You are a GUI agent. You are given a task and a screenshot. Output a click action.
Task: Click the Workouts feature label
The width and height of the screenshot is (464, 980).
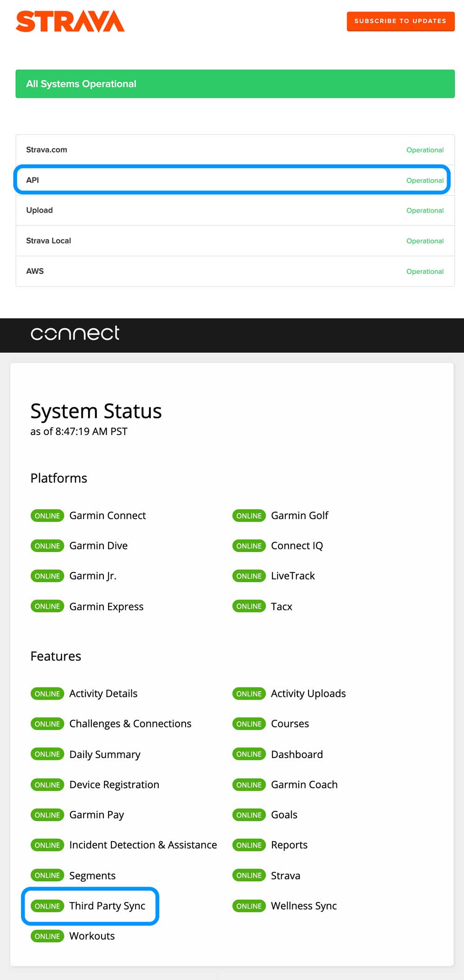tap(92, 936)
